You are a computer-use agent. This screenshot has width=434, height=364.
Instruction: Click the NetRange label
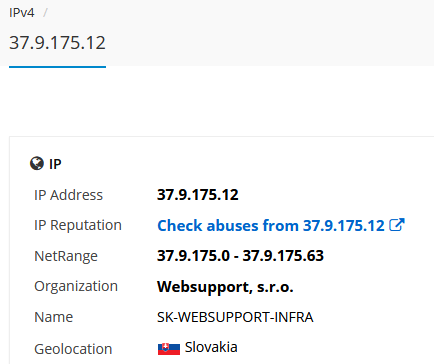click(x=66, y=256)
